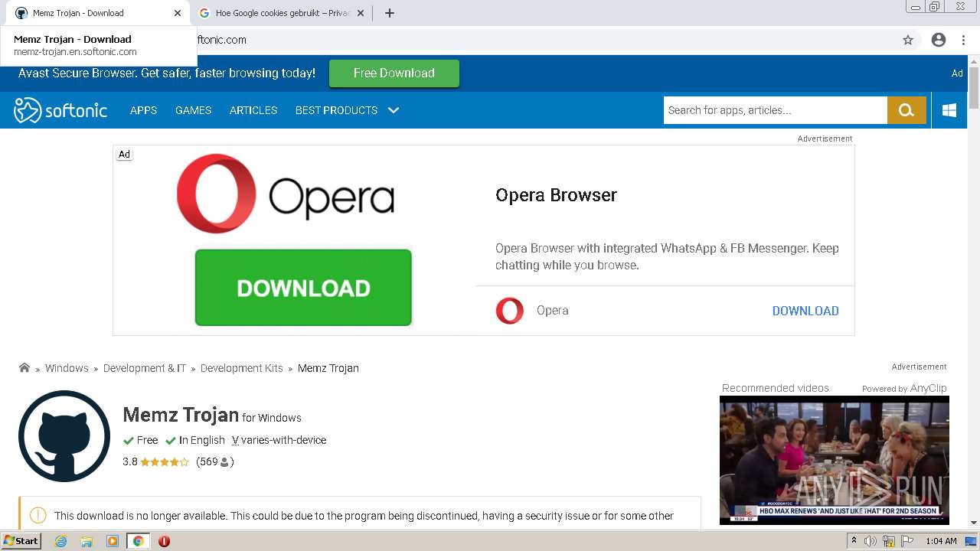
Task: Show hidden system tray icons
Action: click(x=854, y=541)
